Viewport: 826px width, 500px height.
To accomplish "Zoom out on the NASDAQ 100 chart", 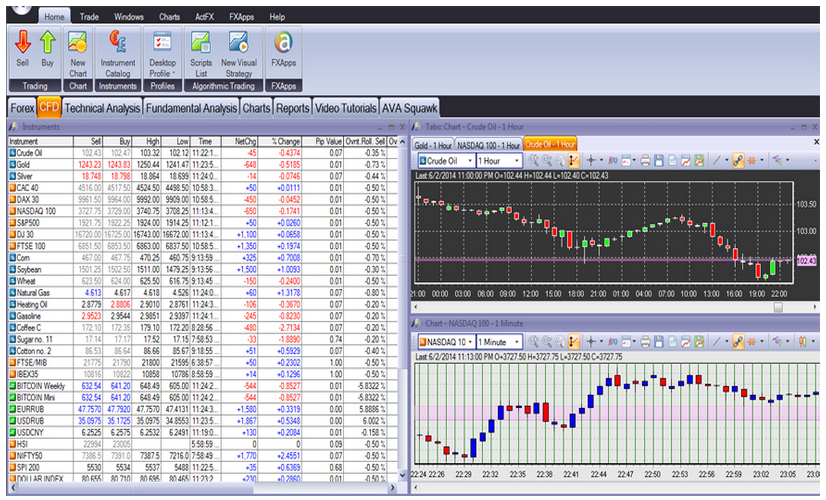I will (x=547, y=342).
